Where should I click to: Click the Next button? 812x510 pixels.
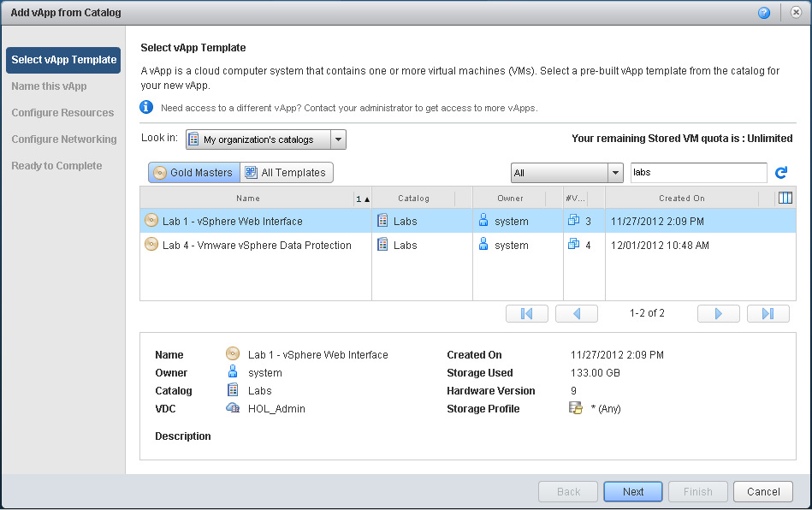(633, 492)
